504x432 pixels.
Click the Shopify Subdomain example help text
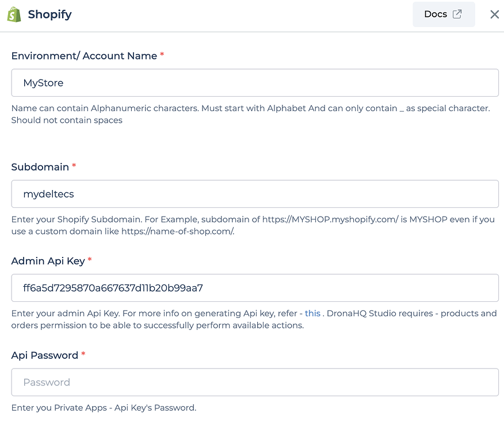pyautogui.click(x=253, y=225)
